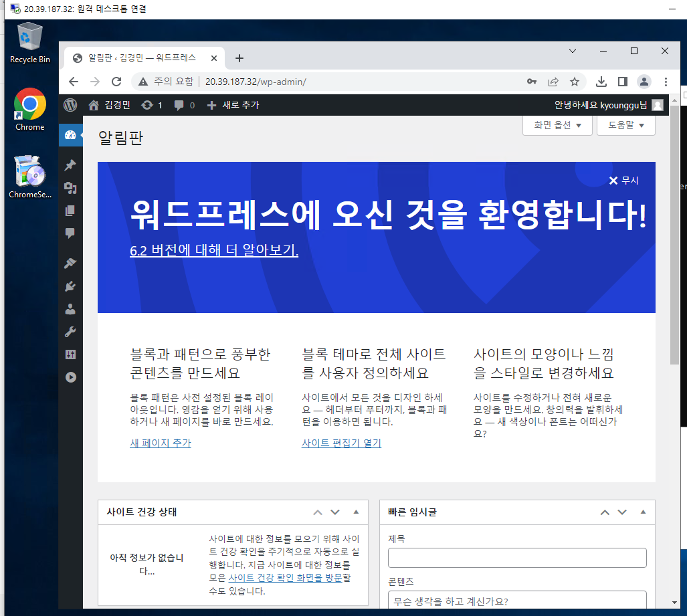Click Chrome forward arrow
The height and width of the screenshot is (616, 687).
[x=95, y=82]
